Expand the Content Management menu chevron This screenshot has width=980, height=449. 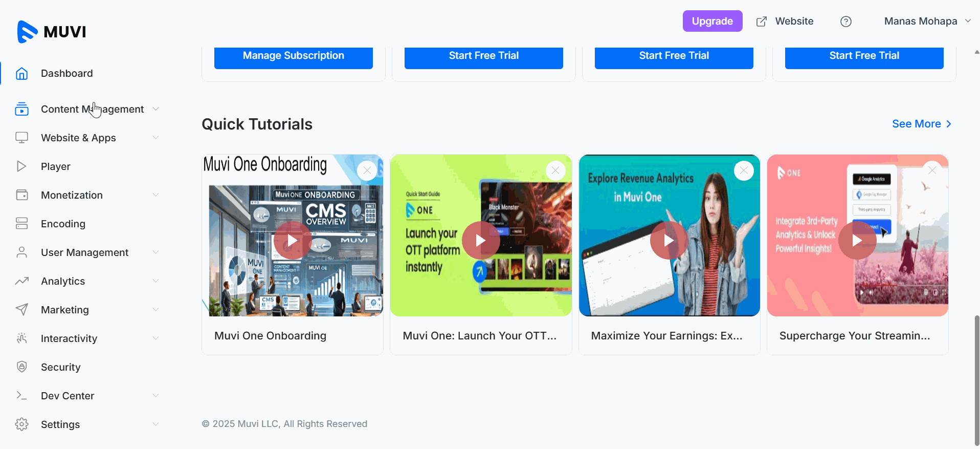[x=156, y=109]
